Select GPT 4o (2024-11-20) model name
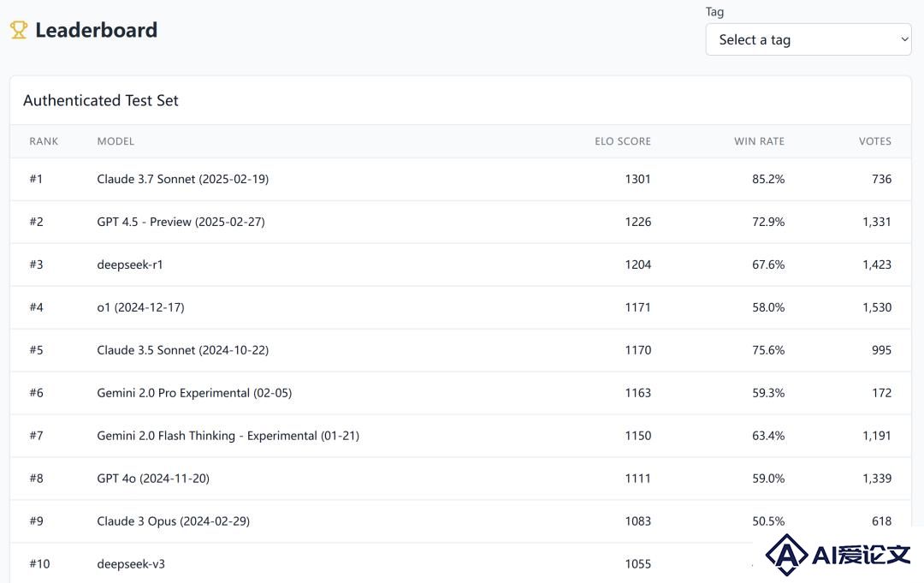The image size is (924, 583). click(153, 479)
